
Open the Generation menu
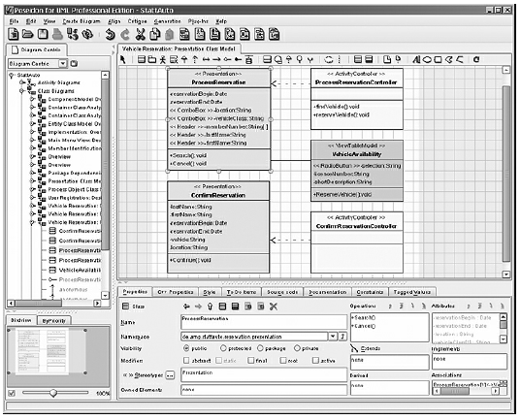168,21
